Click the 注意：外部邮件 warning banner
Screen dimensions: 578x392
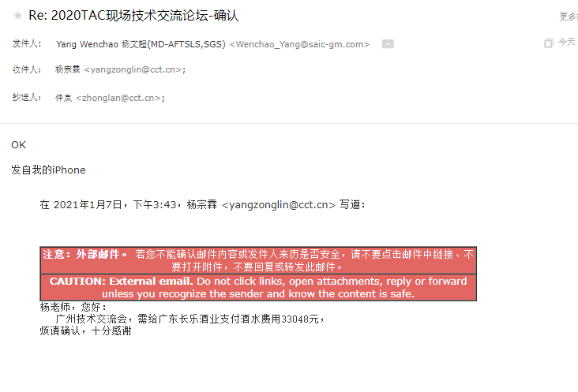[x=258, y=260]
